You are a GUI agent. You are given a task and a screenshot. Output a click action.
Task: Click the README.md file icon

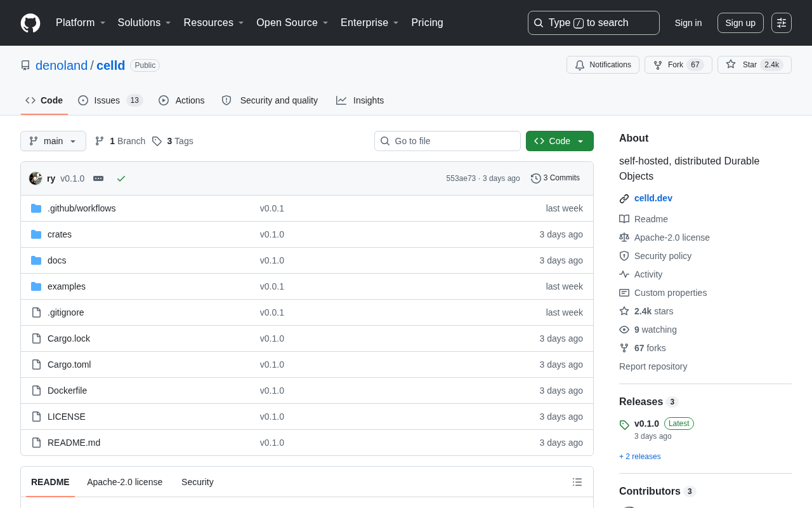coord(36,443)
